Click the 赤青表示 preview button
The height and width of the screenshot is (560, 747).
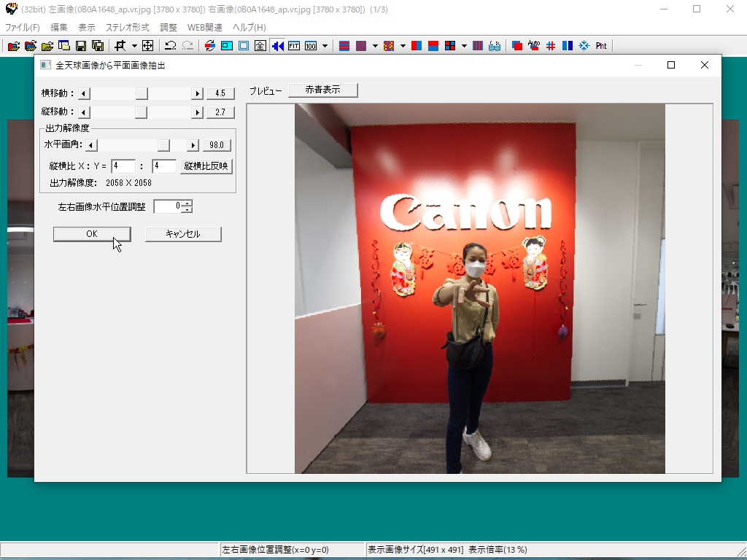[323, 90]
